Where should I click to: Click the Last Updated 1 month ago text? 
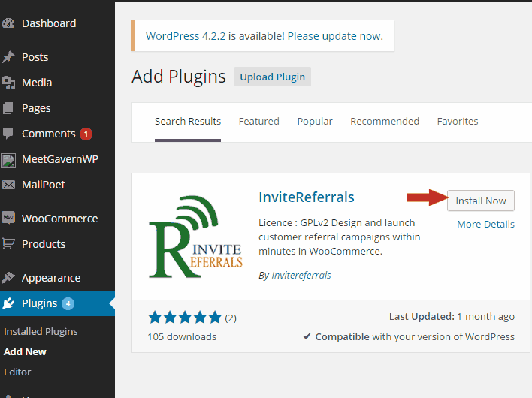452,317
